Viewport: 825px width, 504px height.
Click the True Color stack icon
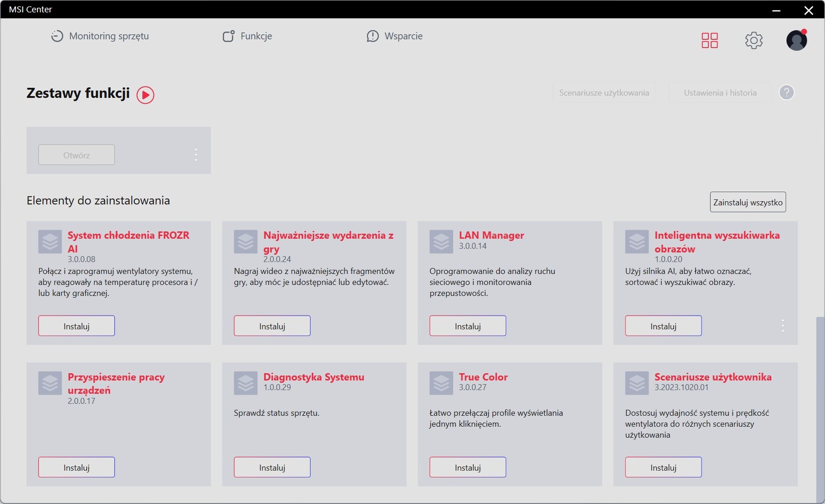pyautogui.click(x=441, y=383)
